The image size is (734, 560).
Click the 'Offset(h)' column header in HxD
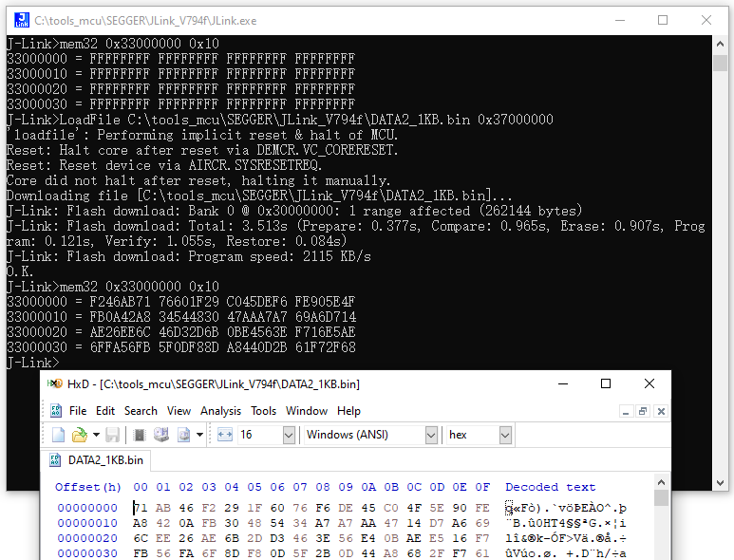point(88,487)
